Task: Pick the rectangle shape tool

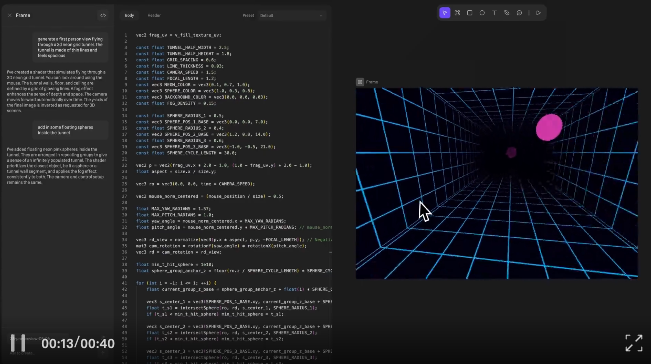Action: [470, 13]
